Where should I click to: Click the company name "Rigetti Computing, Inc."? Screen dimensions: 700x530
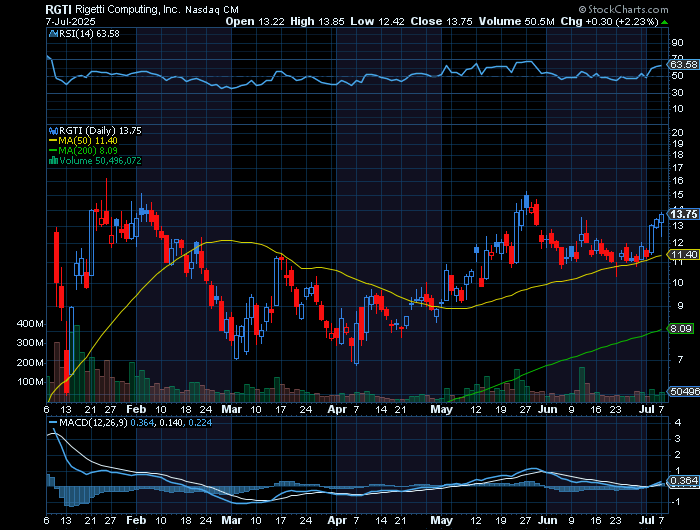click(127, 9)
